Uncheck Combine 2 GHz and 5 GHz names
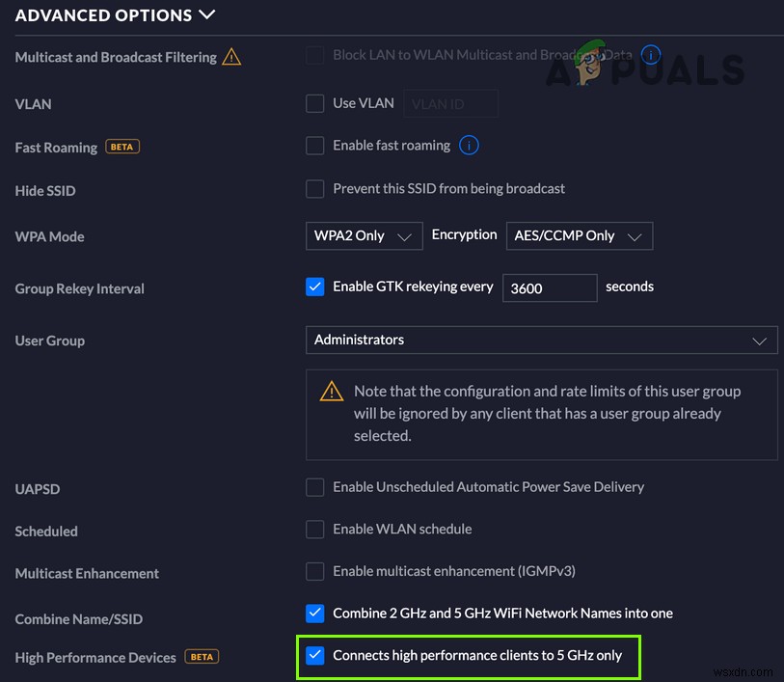Screen dimensions: 784x682 tap(315, 614)
